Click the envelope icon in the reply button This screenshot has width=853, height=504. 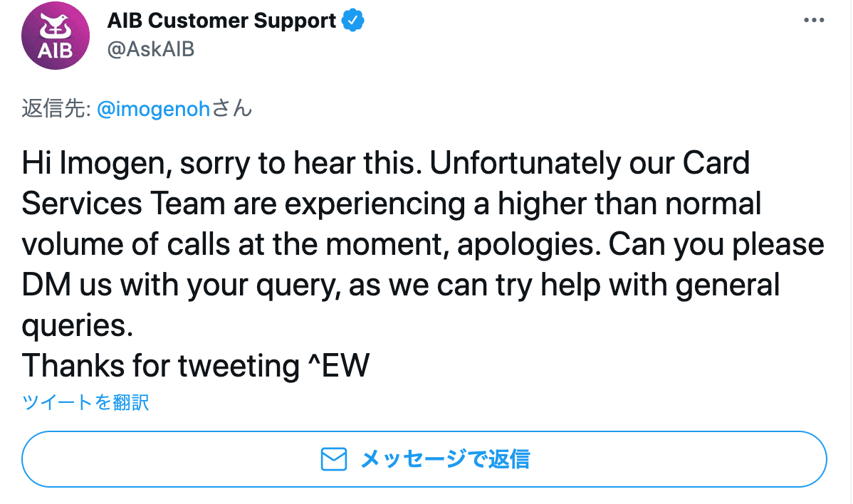click(x=334, y=459)
